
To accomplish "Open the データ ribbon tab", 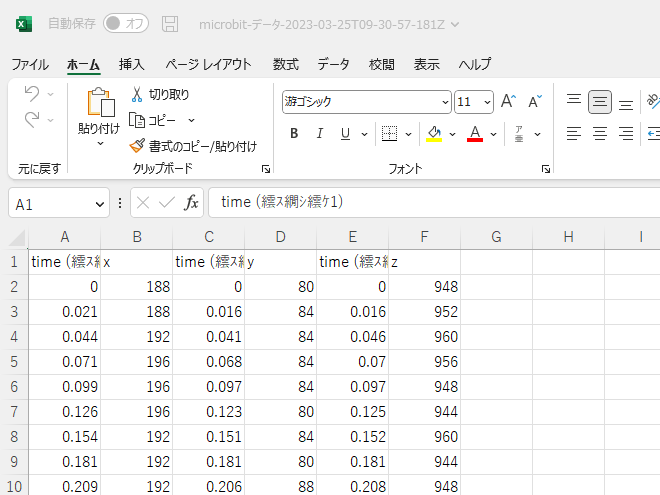I will point(333,64).
